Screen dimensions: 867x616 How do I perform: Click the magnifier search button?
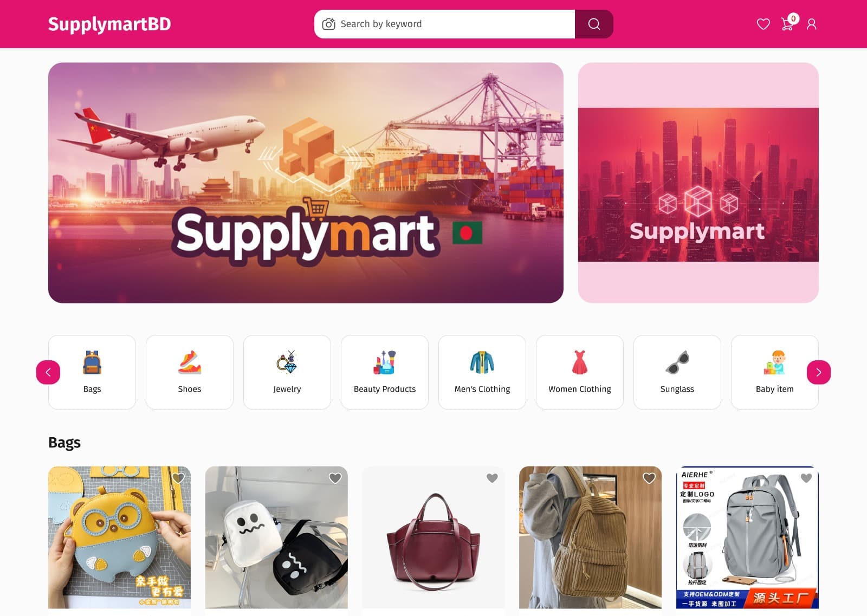(x=594, y=24)
